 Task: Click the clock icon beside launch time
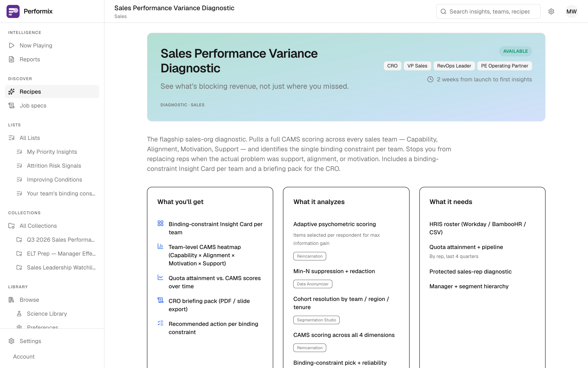[430, 79]
